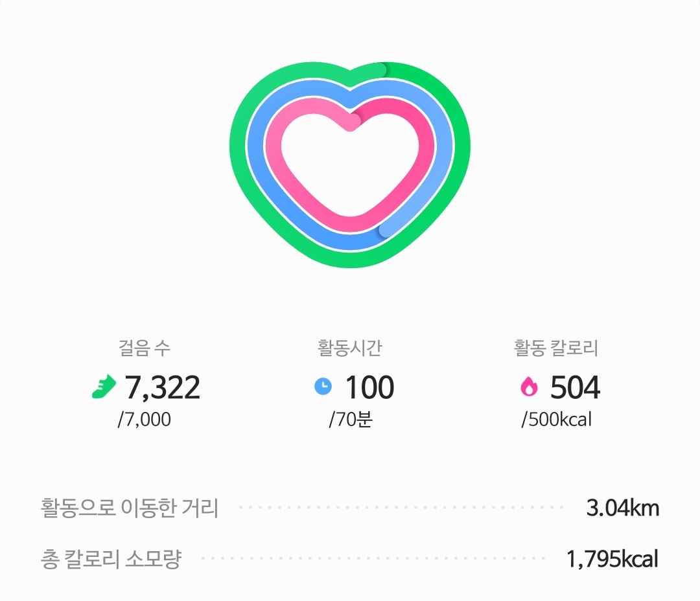Screen dimensions: 700x601
Task: Click the 3.04km distance value
Action: tap(622, 508)
